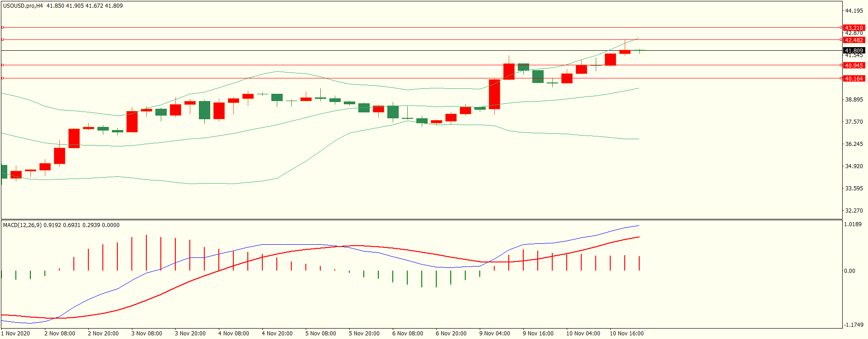868x339 pixels.
Task: Click the -1.1749 MACD scale value
Action: click(x=854, y=324)
